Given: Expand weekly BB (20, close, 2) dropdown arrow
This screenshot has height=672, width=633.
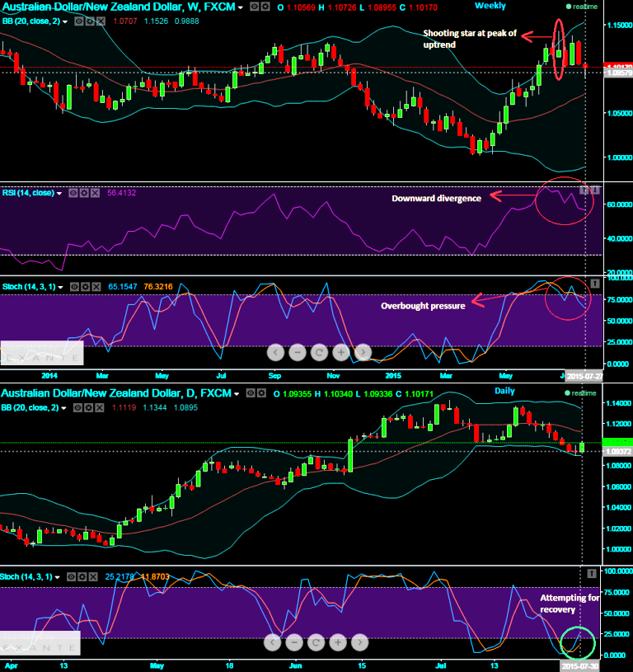Looking at the screenshot, I should coord(65,22).
